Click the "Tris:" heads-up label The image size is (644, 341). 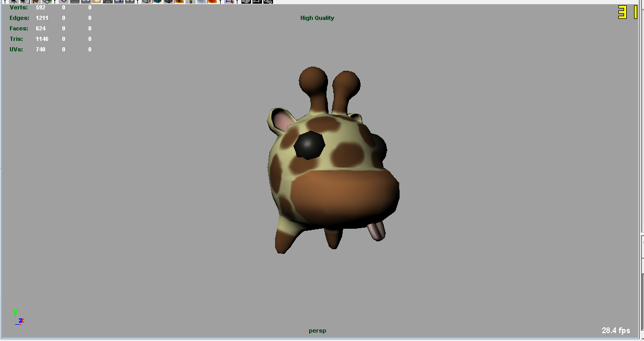(16, 39)
